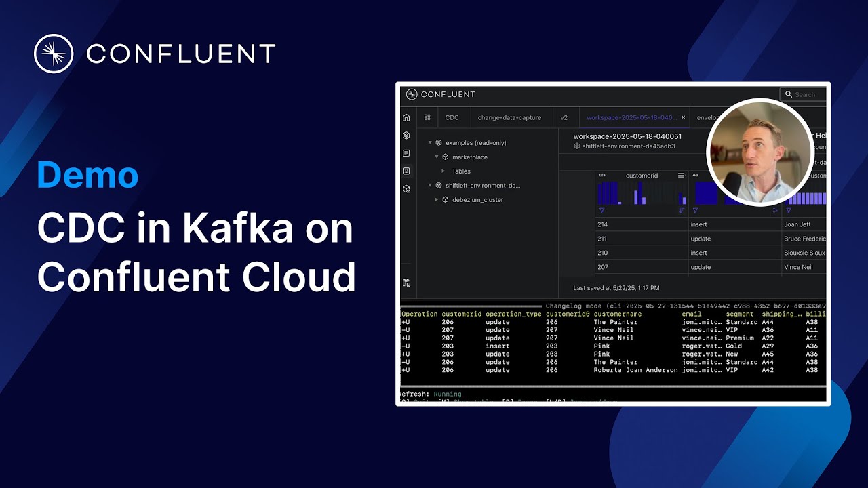Viewport: 868px width, 488px height.
Task: Click the environment icon beside shiftleft-environment-da45adb3 subtitle
Action: 577,146
